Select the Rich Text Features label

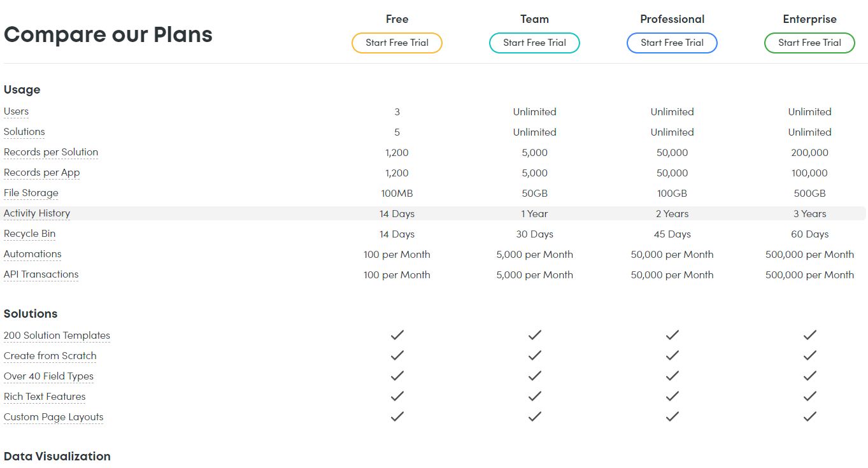(x=45, y=397)
